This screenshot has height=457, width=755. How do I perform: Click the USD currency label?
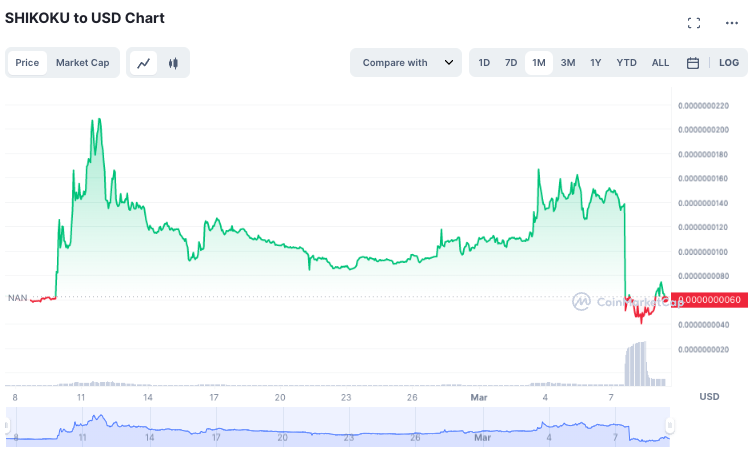[x=709, y=397]
